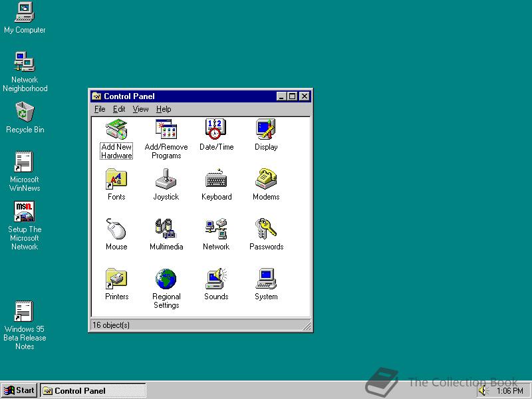Close the Control Panel window

point(305,96)
